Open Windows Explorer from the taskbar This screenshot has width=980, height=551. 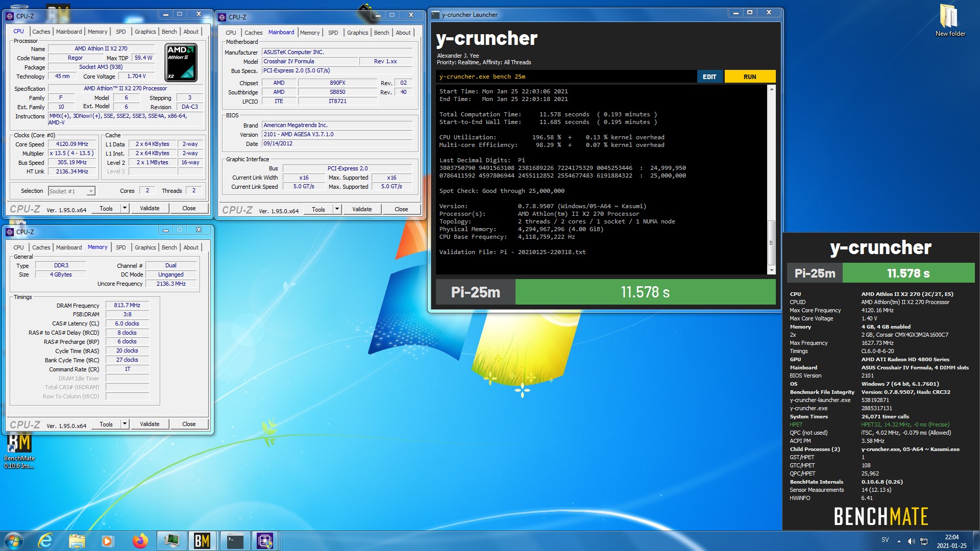click(x=77, y=541)
